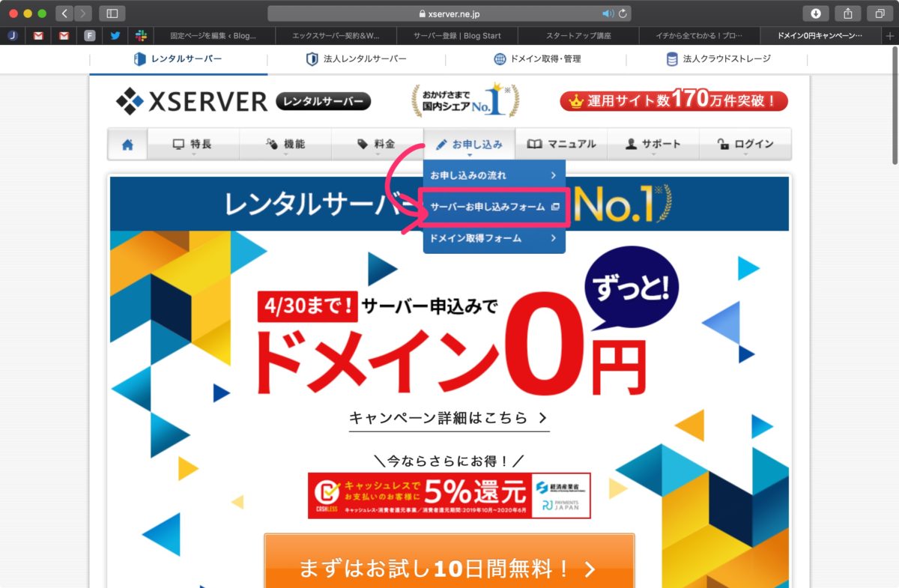Toggle the Safari sidebar button
The height and width of the screenshot is (588, 899).
click(112, 13)
